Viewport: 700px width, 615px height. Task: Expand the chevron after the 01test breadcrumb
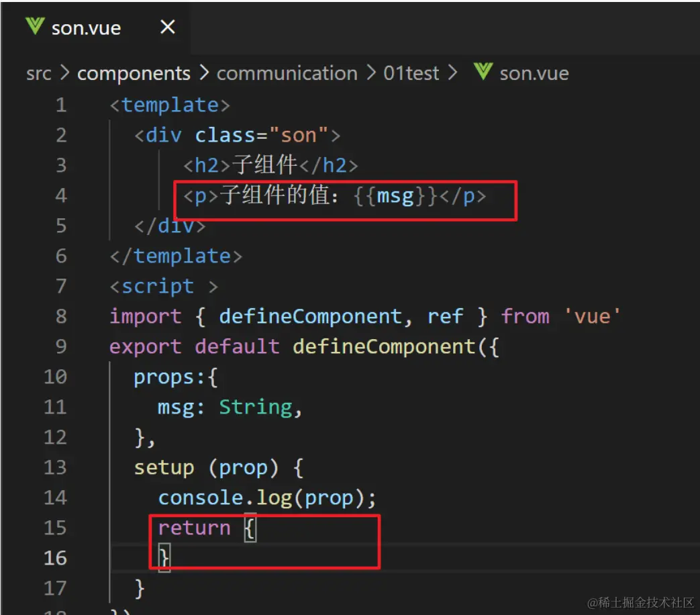[x=453, y=73]
